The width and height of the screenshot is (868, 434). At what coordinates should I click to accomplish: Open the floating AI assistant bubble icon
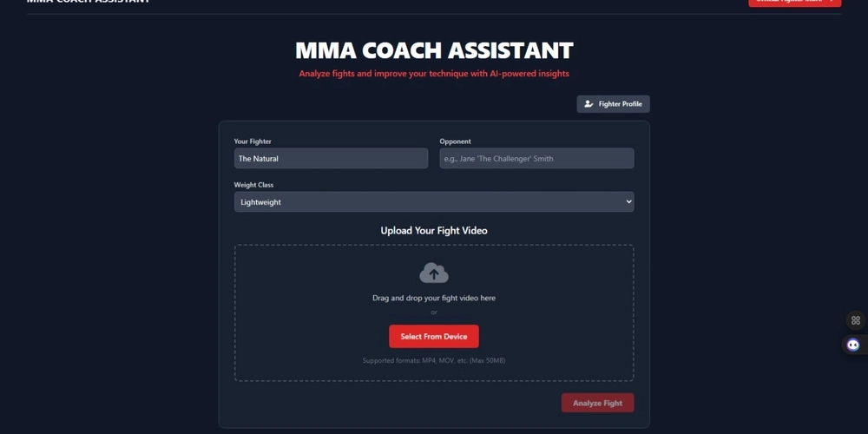853,345
